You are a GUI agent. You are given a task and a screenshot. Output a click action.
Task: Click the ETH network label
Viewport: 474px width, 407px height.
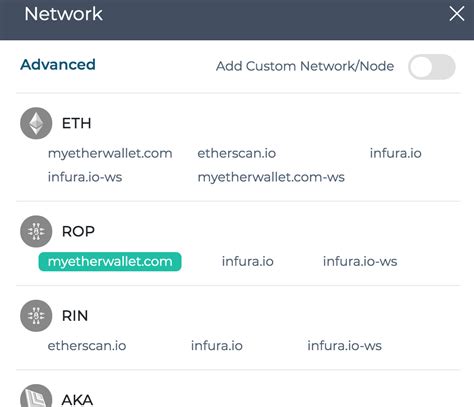click(x=76, y=123)
